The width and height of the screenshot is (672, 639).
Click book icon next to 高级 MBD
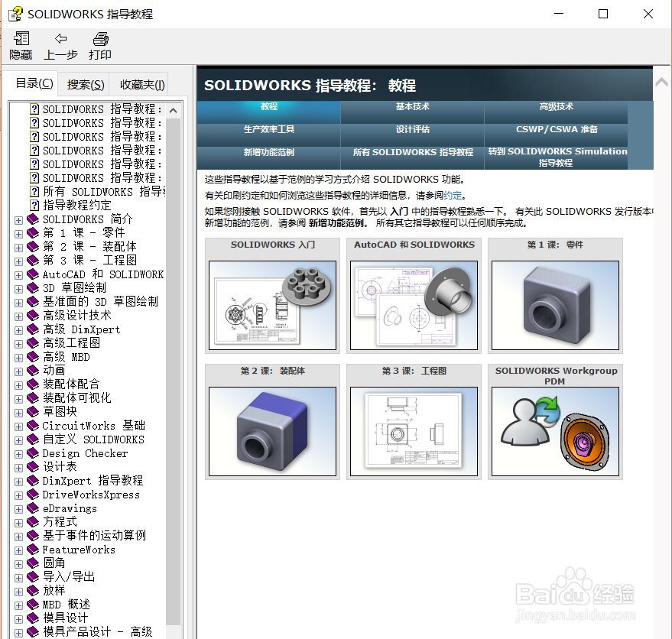coord(33,357)
